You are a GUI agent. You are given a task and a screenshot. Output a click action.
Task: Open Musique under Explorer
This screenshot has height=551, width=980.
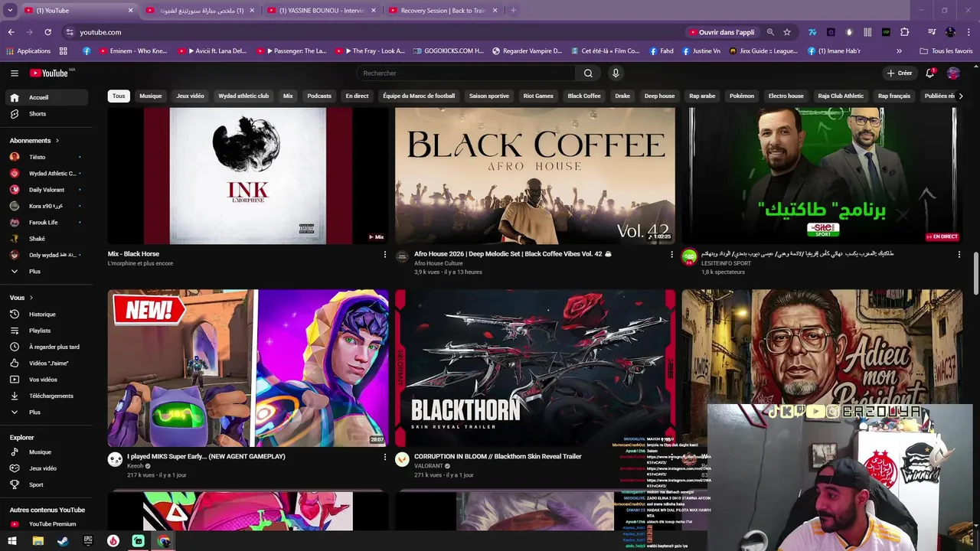pos(46,452)
